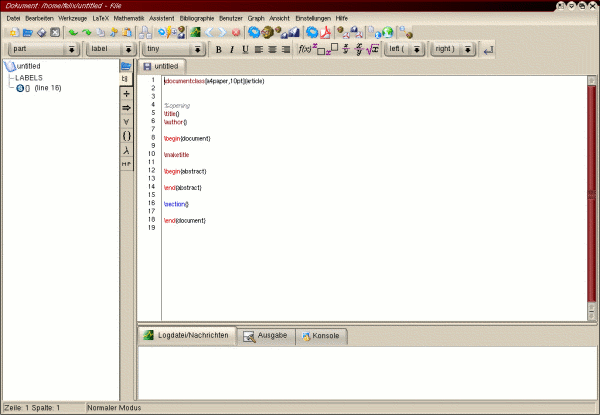Open the LaTeX menu
The width and height of the screenshot is (600, 415).
pyautogui.click(x=101, y=18)
